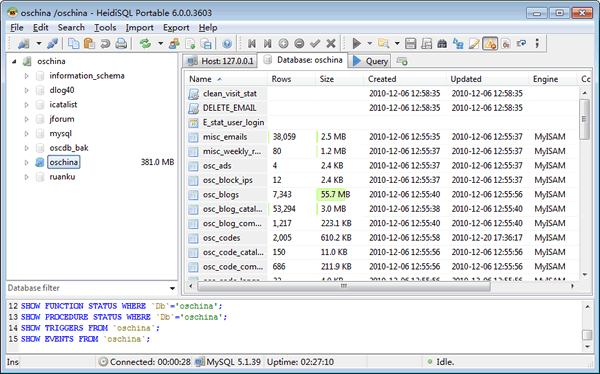Screen dimensions: 600x374
Task: Open the Export menu
Action: 176,28
